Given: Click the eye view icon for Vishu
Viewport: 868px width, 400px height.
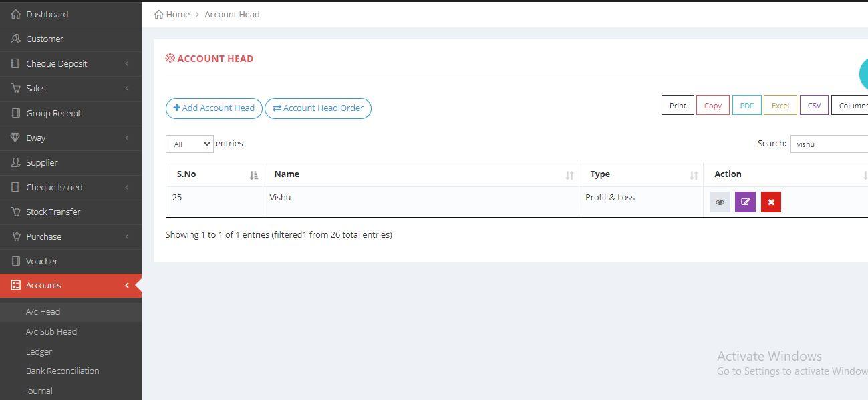Looking at the screenshot, I should pyautogui.click(x=720, y=202).
